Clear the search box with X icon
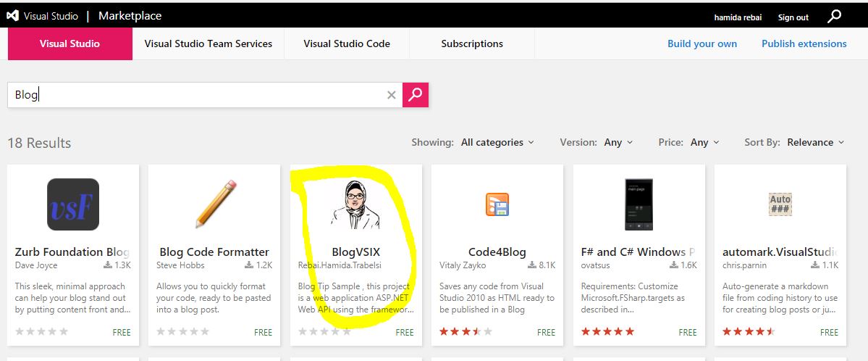Screen dimensions: 868x361 (392, 95)
